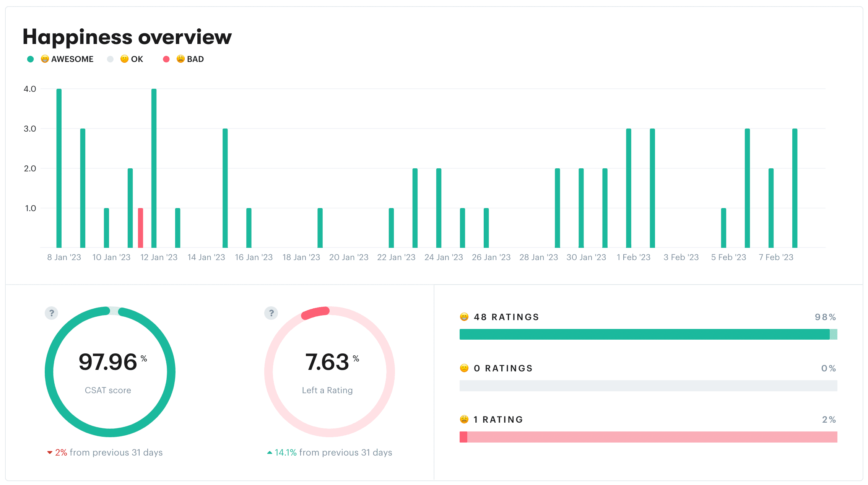Viewport: 868px width, 485px height.
Task: Click the 48 RATINGS label
Action: pos(506,317)
